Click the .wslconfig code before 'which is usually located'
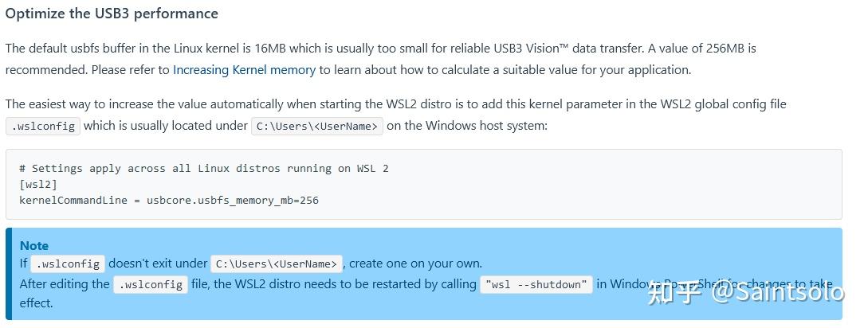Screen dimensions: 868x328 click(43, 126)
